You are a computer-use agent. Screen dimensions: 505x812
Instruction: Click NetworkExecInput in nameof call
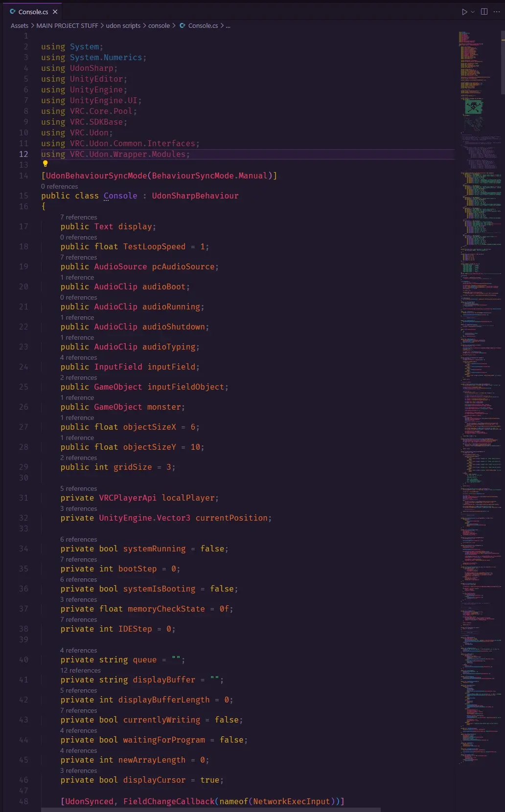click(292, 801)
